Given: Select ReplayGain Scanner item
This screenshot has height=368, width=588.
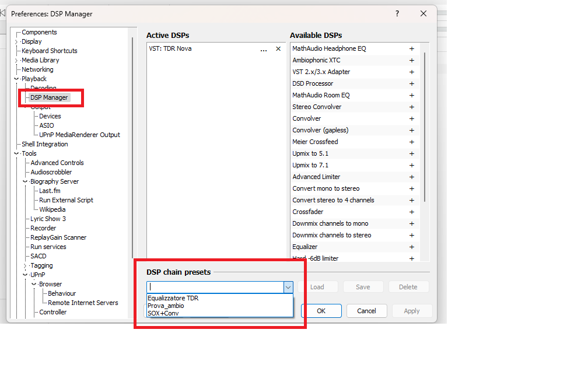Looking at the screenshot, I should tap(58, 237).
